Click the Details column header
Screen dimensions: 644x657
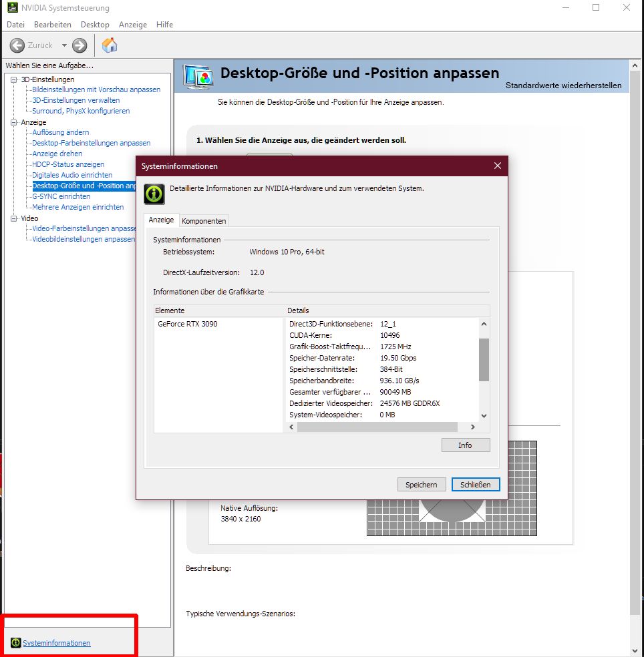point(388,310)
